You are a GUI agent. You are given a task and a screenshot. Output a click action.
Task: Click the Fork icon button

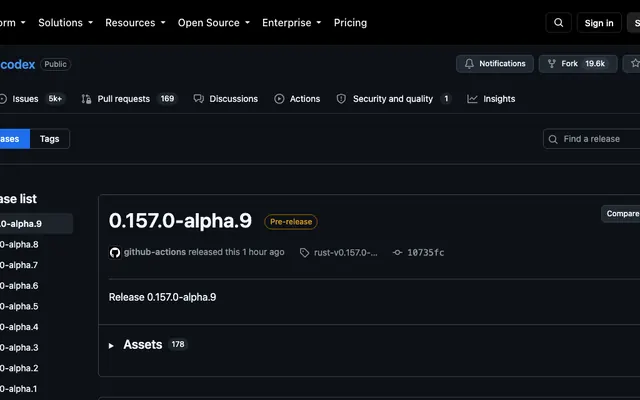(x=551, y=64)
